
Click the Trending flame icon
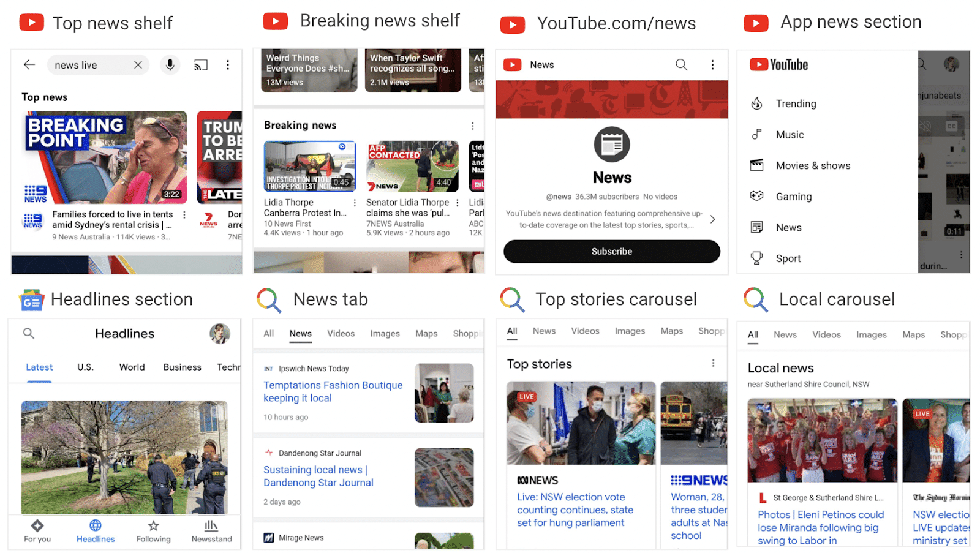[757, 103]
